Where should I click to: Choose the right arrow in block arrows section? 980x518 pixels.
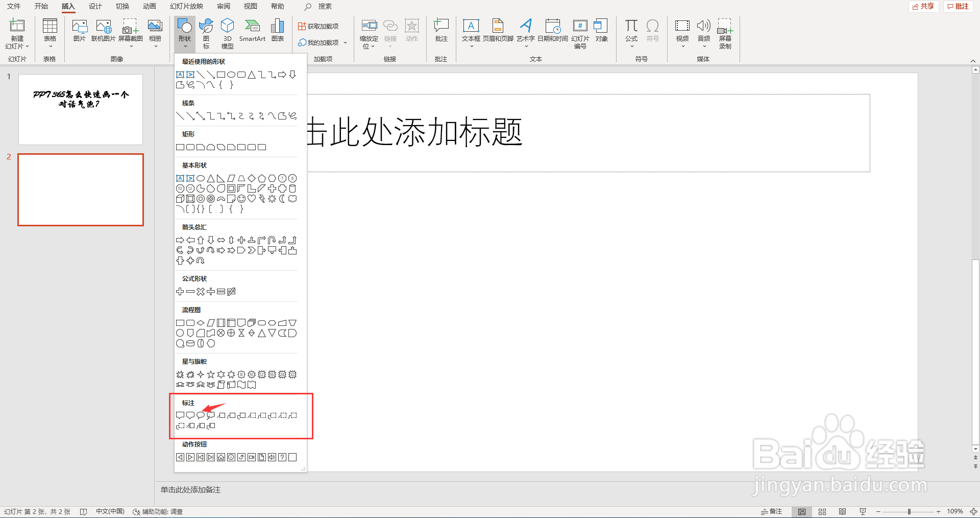coord(180,240)
